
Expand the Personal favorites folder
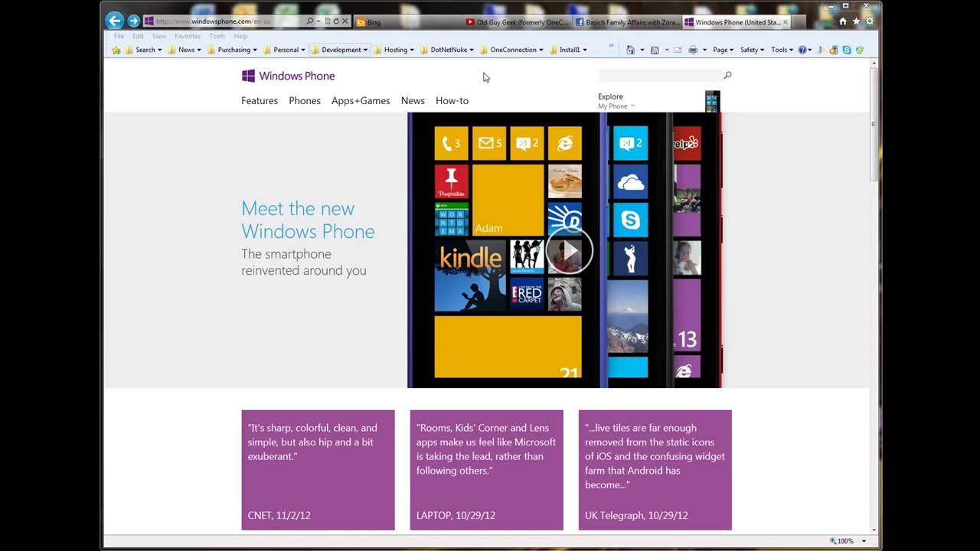[x=284, y=50]
